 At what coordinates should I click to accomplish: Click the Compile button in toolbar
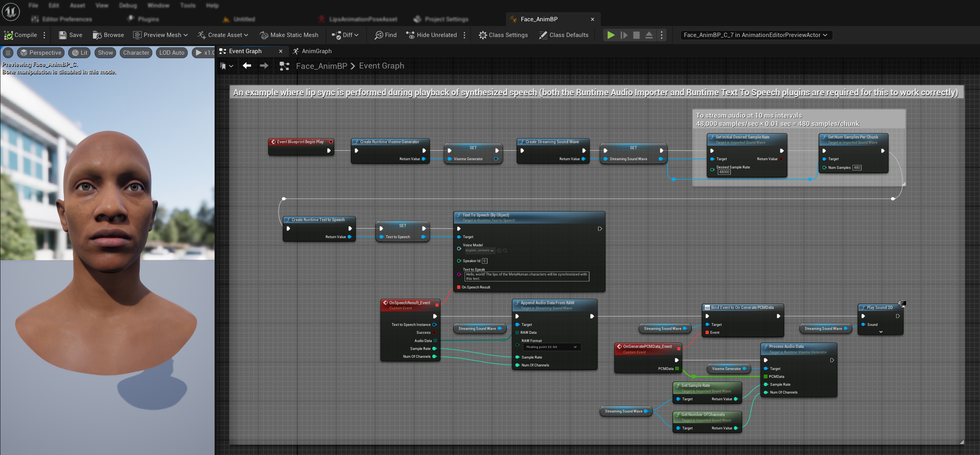(22, 35)
